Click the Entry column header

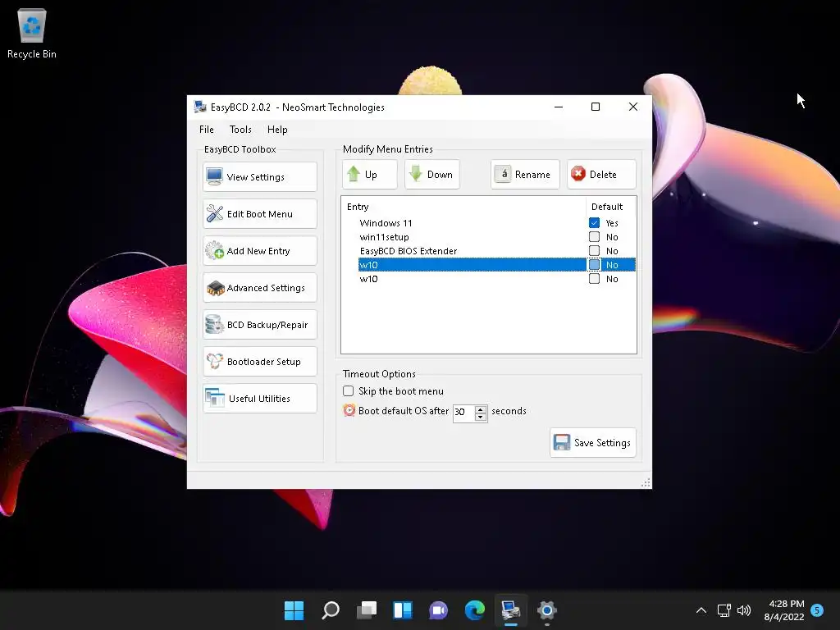463,207
